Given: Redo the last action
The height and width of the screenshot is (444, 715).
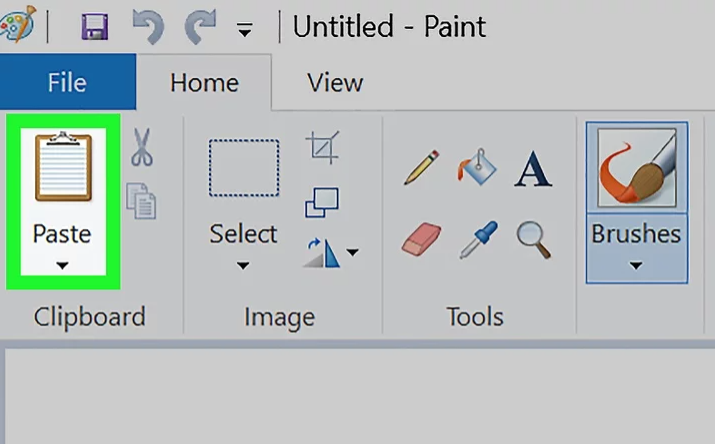Looking at the screenshot, I should (x=200, y=27).
